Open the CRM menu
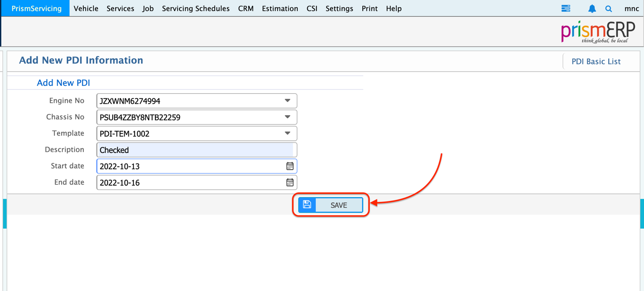This screenshot has width=644, height=291. (x=246, y=9)
